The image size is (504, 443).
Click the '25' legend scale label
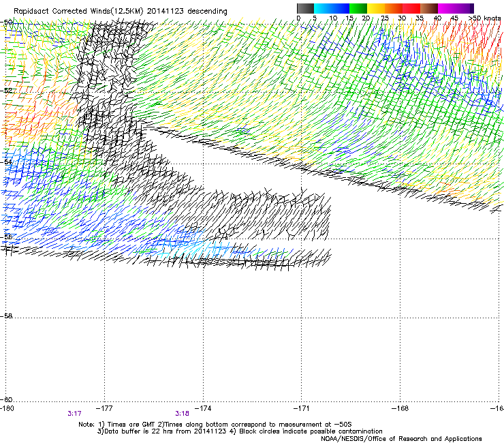point(384,18)
